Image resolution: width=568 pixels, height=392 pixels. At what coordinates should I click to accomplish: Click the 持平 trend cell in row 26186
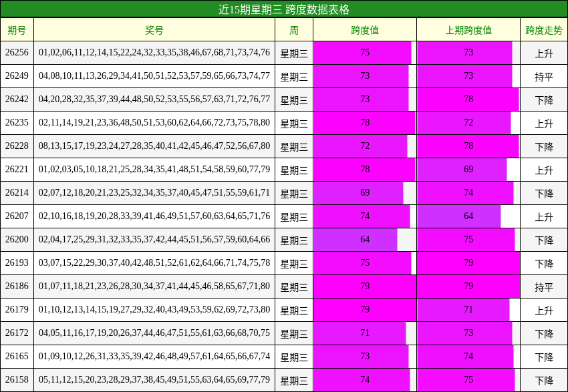[x=544, y=286]
